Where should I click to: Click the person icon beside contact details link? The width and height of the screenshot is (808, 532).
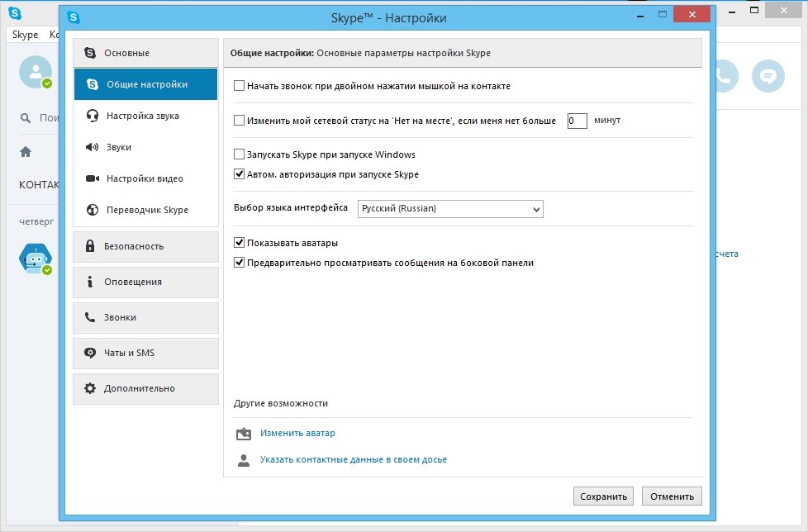244,460
